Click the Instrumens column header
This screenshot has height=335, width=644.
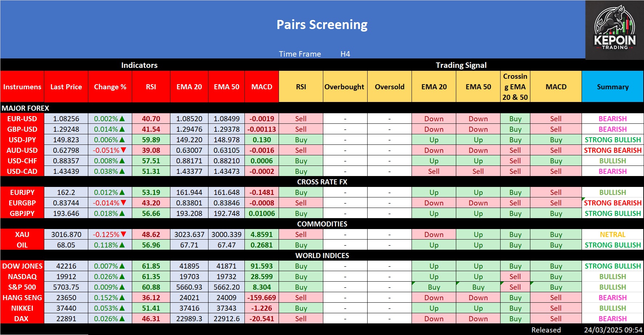(x=22, y=87)
